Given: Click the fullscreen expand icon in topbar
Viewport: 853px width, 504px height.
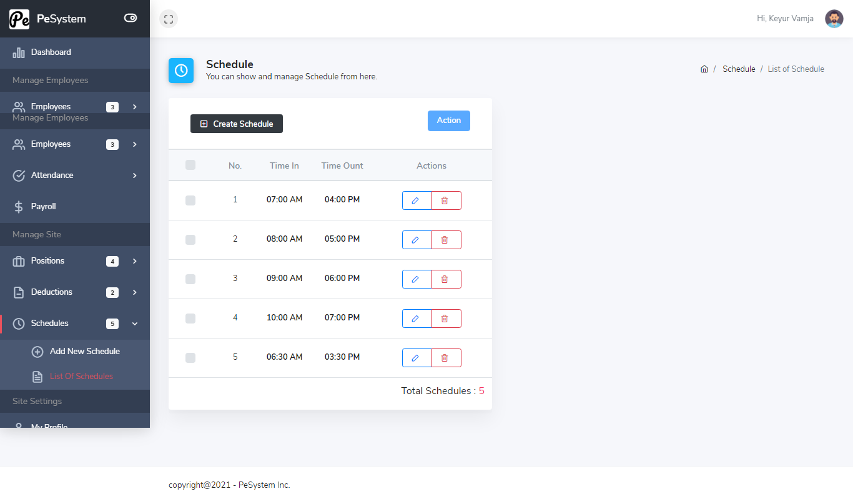Looking at the screenshot, I should [168, 19].
